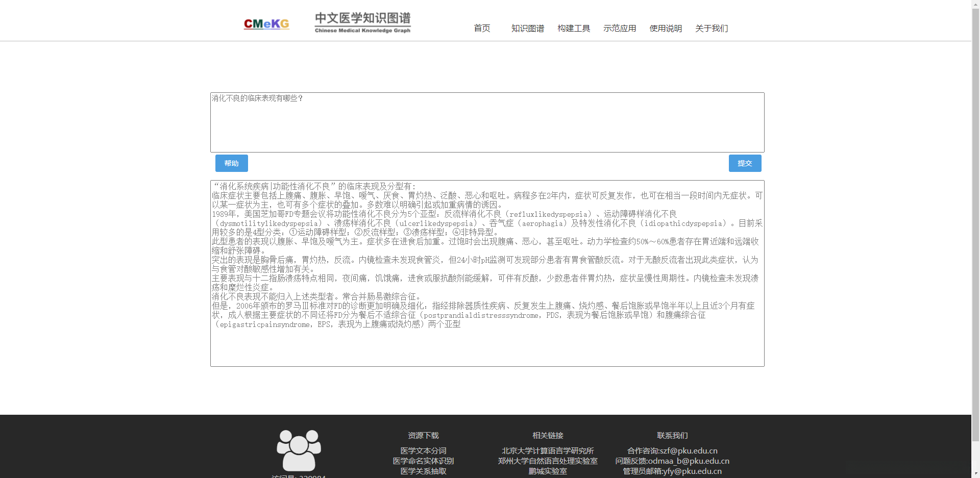Open the 郑州大学自然语言处理实验室 link
Image resolution: width=980 pixels, height=478 pixels.
tap(547, 461)
